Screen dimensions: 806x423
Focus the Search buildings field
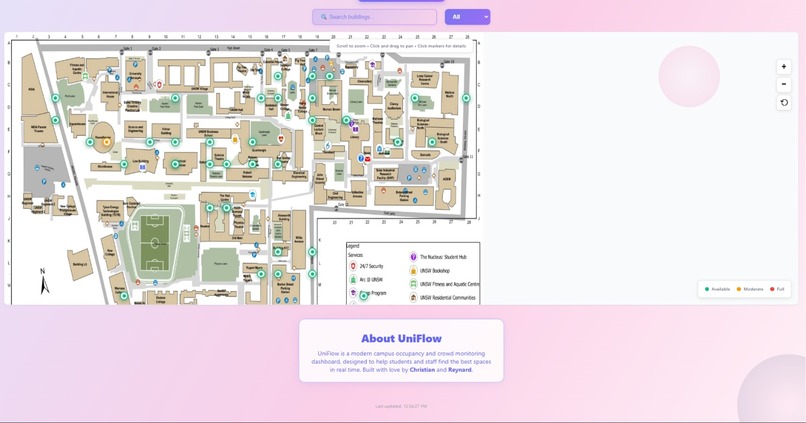374,17
